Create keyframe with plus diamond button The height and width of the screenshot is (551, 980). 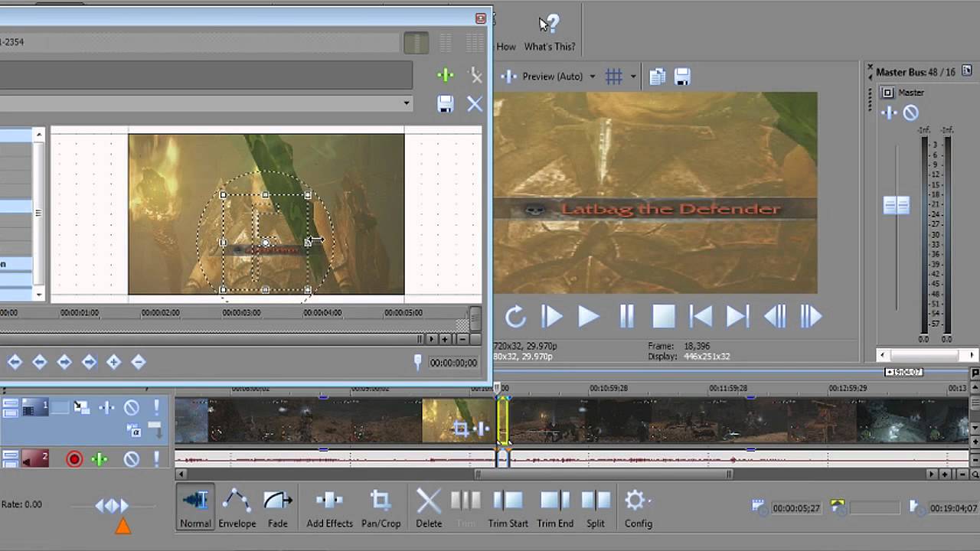point(113,362)
